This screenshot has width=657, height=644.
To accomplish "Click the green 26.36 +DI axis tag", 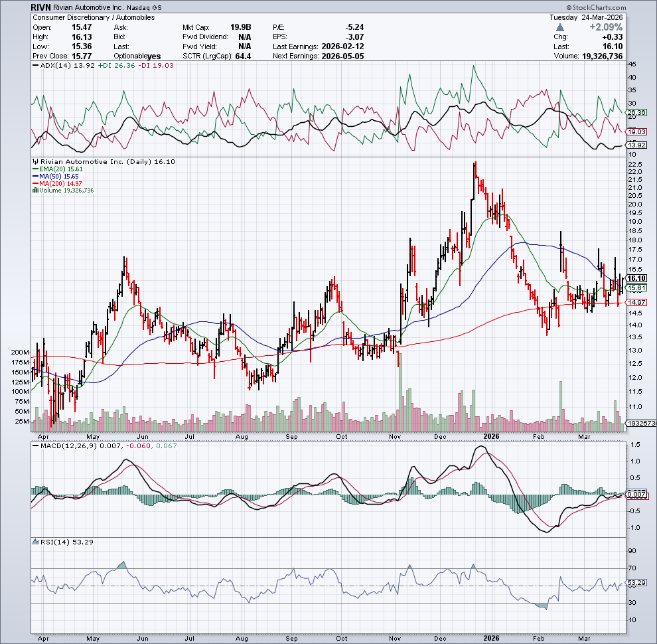I will [x=636, y=112].
